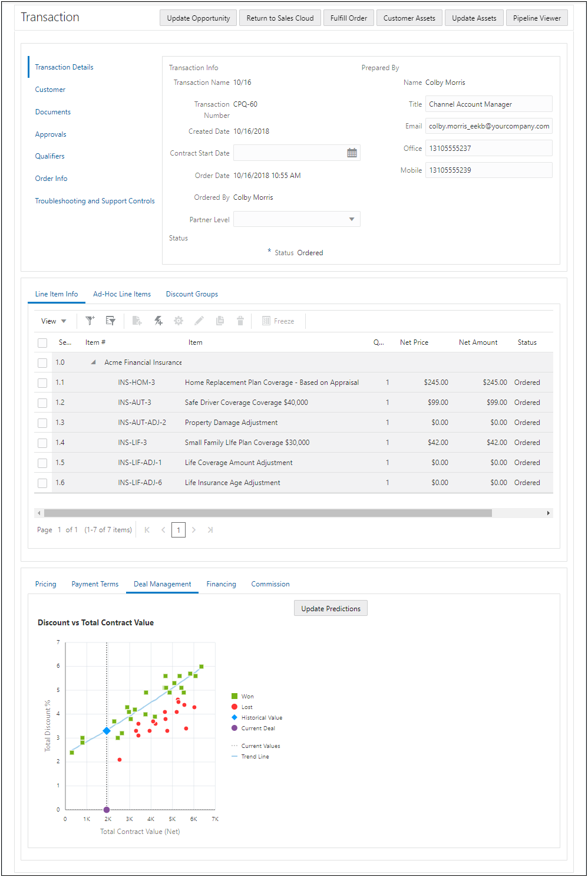This screenshot has height=877, width=588.
Task: Click the pencil edit icon in toolbar
Action: tap(199, 321)
